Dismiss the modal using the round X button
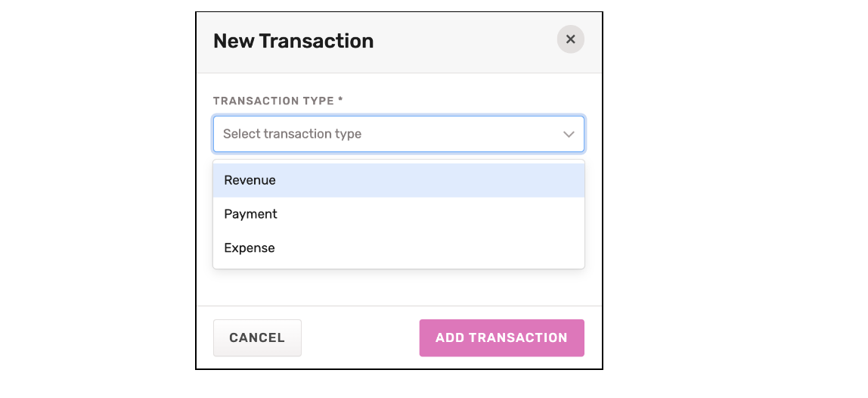Image resolution: width=868 pixels, height=398 pixels. 570,39
